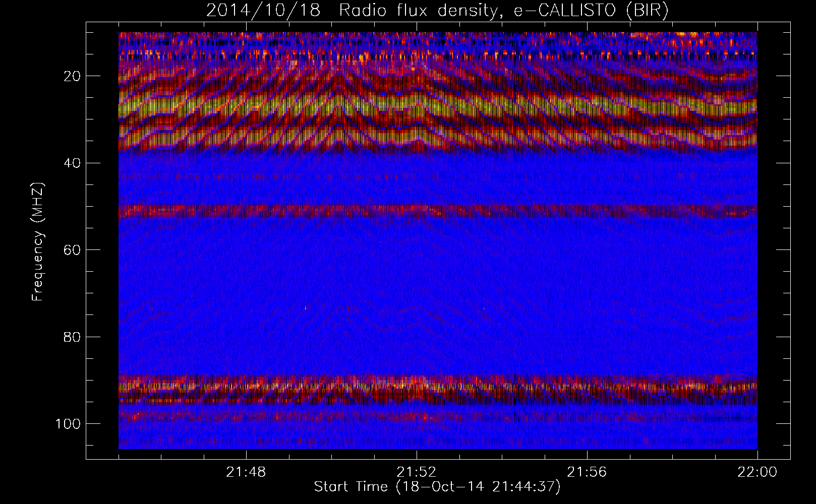This screenshot has height=504, width=816.
Task: Click the 21:52 time tick label
Action: 417,472
